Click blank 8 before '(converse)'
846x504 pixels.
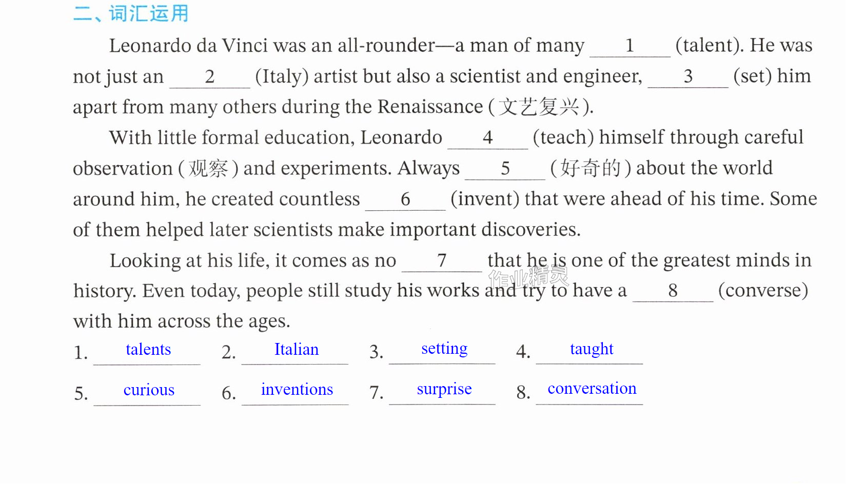tap(673, 291)
